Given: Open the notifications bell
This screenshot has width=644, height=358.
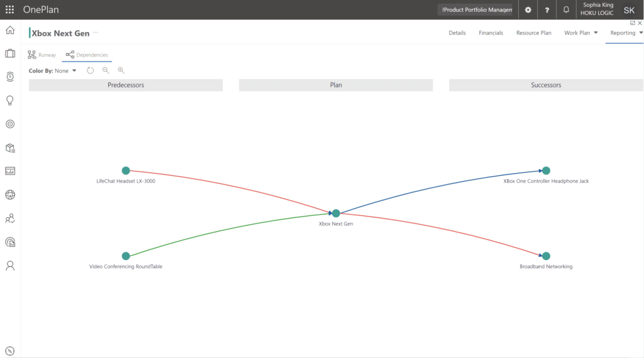Looking at the screenshot, I should click(566, 9).
